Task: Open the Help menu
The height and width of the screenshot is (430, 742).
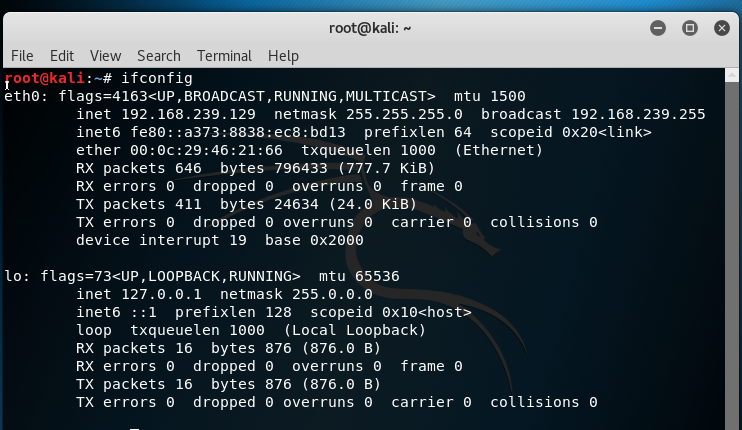Action: point(283,56)
